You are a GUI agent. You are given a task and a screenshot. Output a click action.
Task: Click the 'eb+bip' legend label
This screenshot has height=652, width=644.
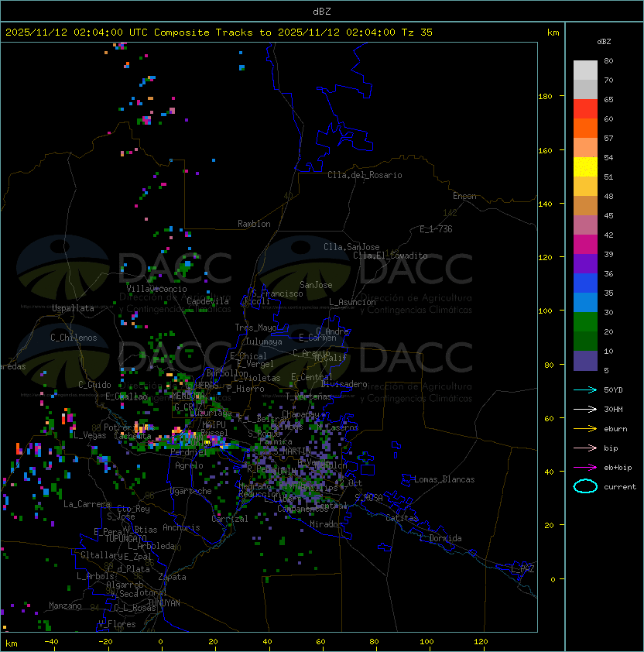coord(618,468)
